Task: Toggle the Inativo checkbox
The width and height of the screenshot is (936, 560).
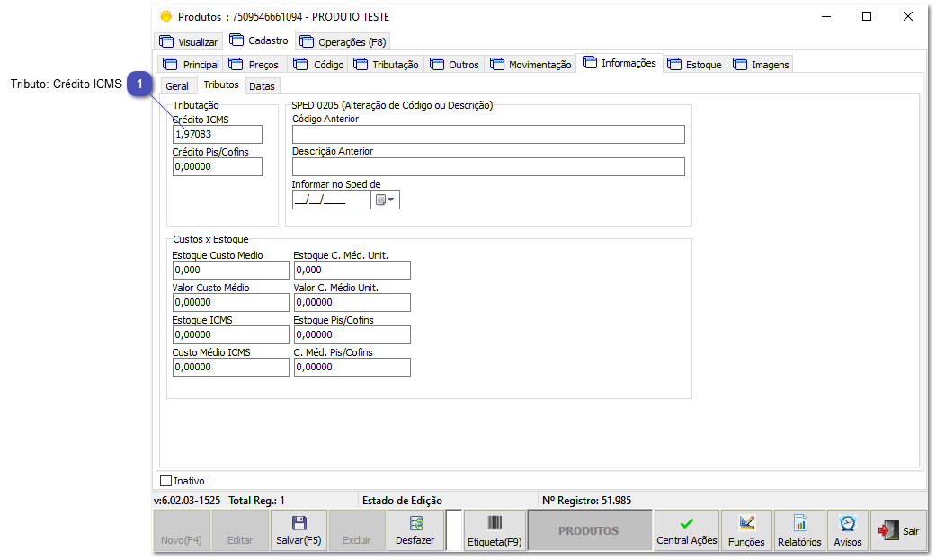Action: 165,481
